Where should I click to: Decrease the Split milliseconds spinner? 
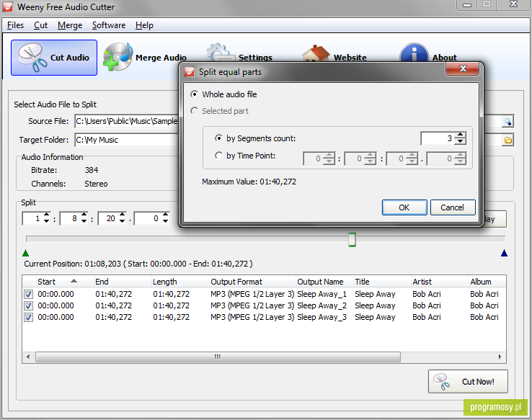(165, 221)
